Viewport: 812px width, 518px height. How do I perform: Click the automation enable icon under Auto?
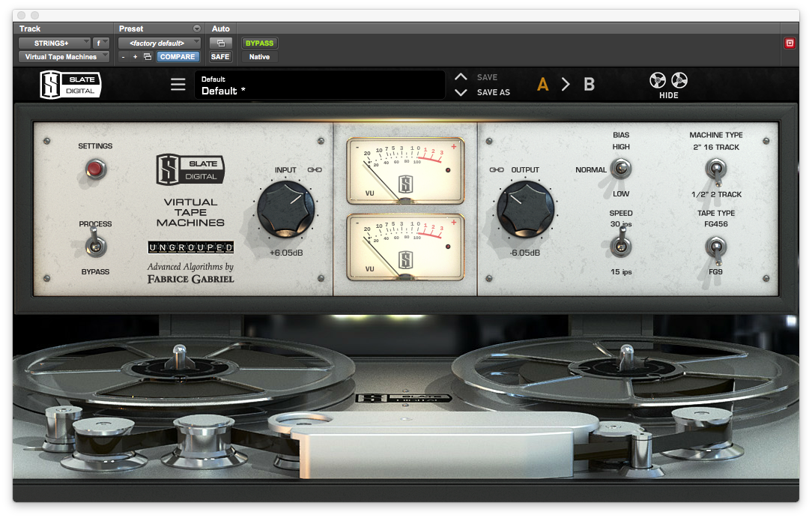[x=221, y=43]
